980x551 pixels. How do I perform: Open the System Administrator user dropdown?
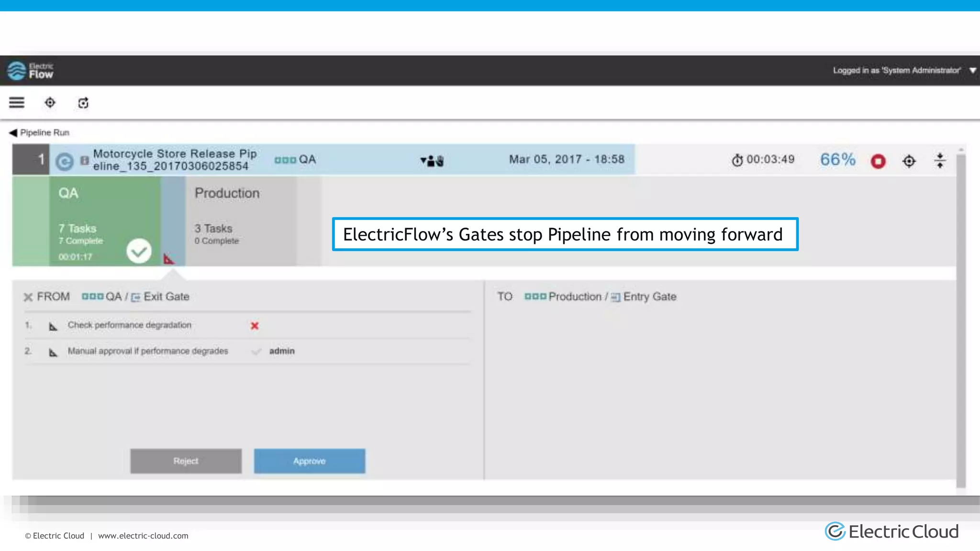(x=972, y=70)
